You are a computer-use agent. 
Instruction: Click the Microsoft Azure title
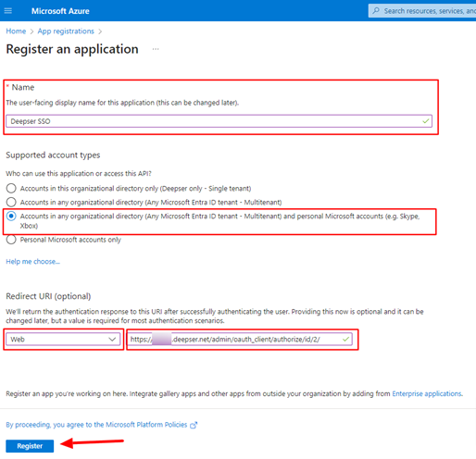click(60, 11)
